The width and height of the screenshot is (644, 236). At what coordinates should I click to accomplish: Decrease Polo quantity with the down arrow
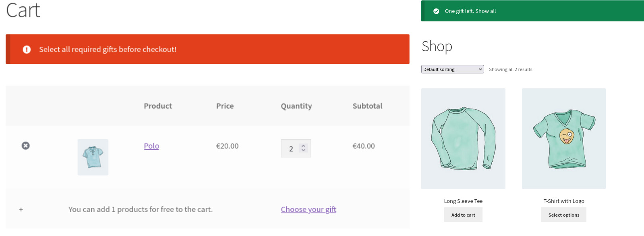point(304,150)
